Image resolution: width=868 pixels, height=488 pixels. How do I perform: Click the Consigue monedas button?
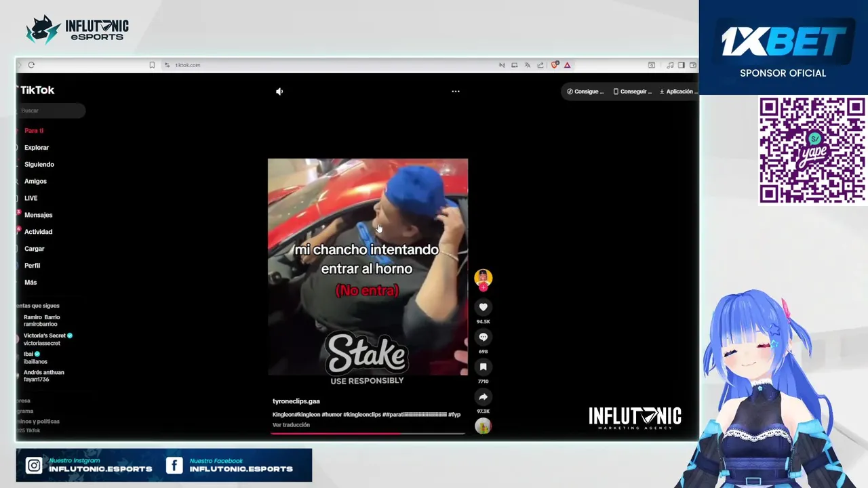pos(585,91)
